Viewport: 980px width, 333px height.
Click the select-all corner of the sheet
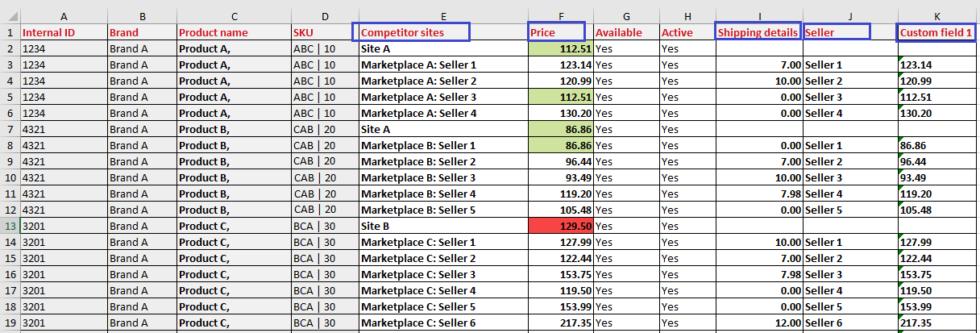click(10, 16)
